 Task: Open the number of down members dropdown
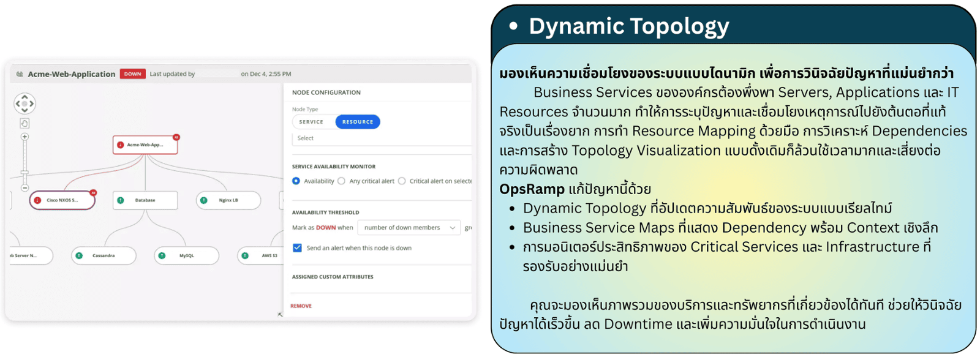click(x=408, y=228)
